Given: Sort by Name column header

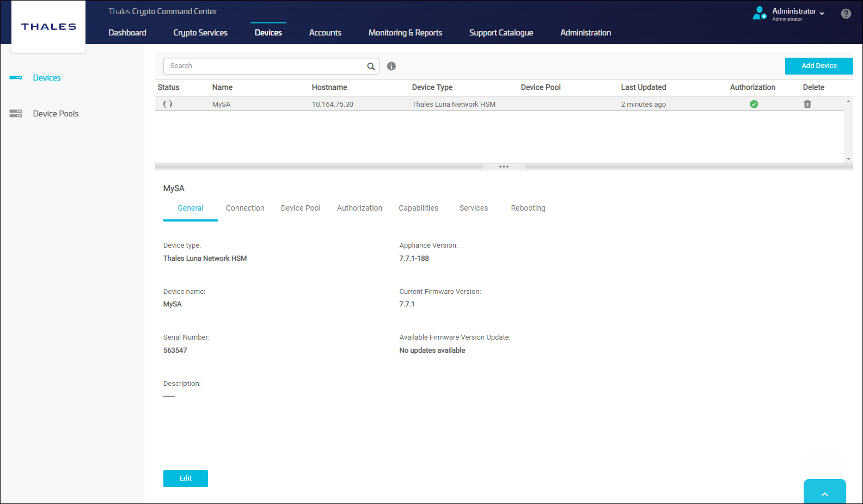Looking at the screenshot, I should 222,87.
